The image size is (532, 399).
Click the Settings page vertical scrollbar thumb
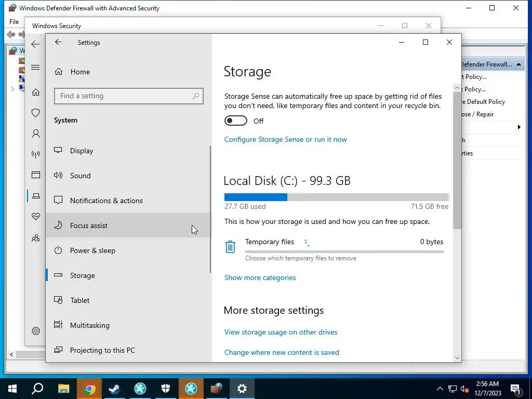point(457,160)
